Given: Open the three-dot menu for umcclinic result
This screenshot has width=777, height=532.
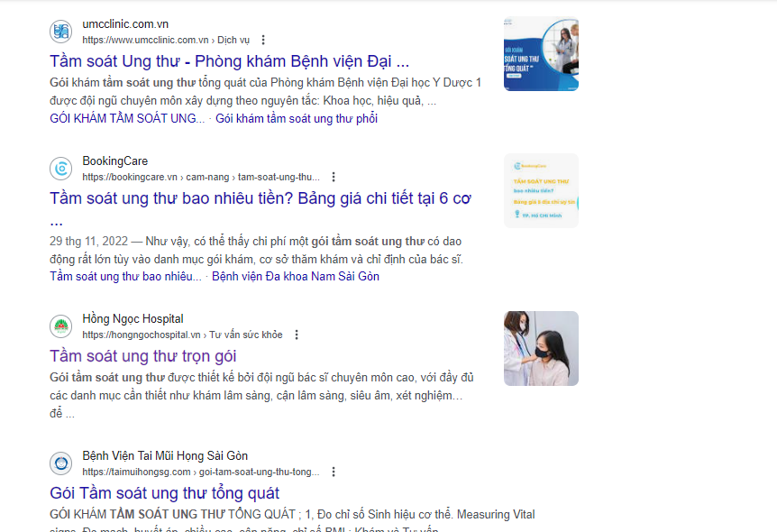Looking at the screenshot, I should [x=263, y=40].
